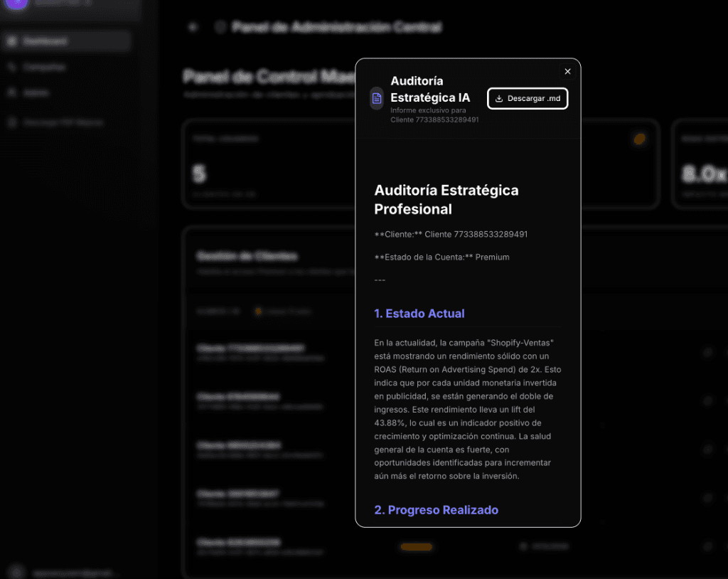Click the document icon beside the dialog title
This screenshot has height=579, width=728.
[377, 98]
